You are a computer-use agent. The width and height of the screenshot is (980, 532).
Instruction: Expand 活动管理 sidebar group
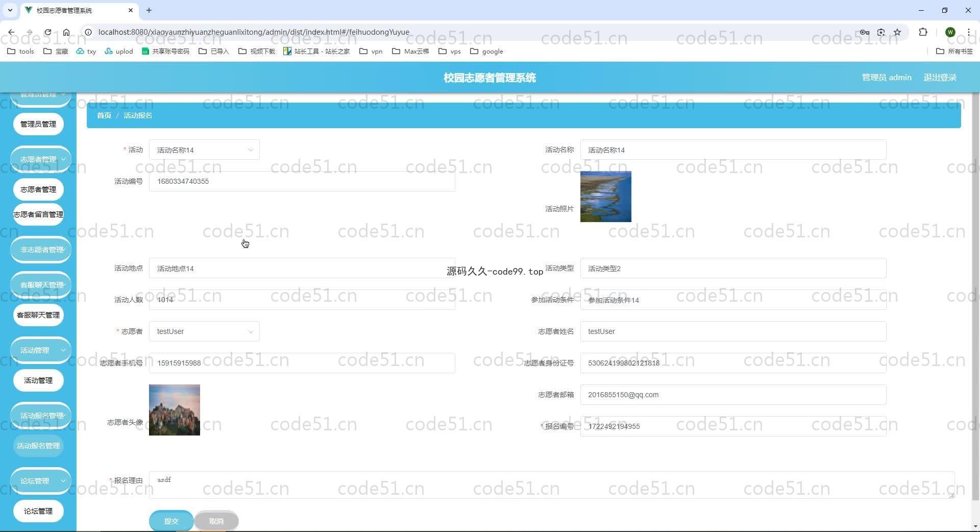(x=41, y=350)
